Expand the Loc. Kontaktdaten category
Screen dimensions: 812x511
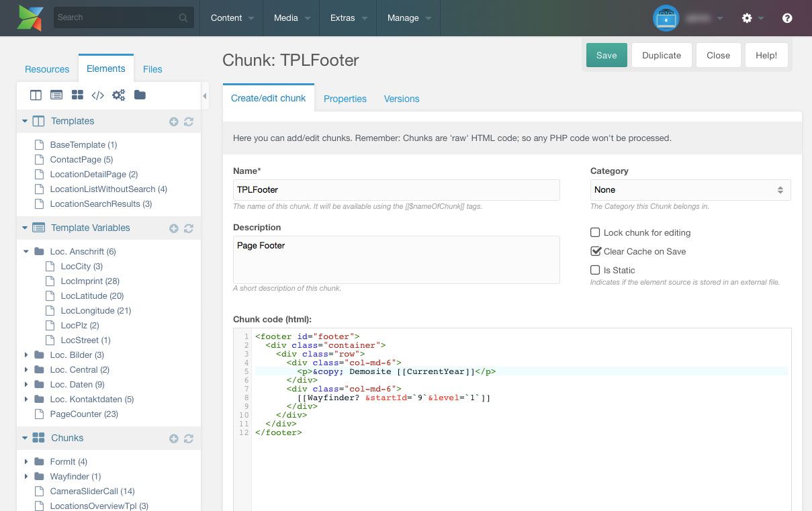point(26,400)
